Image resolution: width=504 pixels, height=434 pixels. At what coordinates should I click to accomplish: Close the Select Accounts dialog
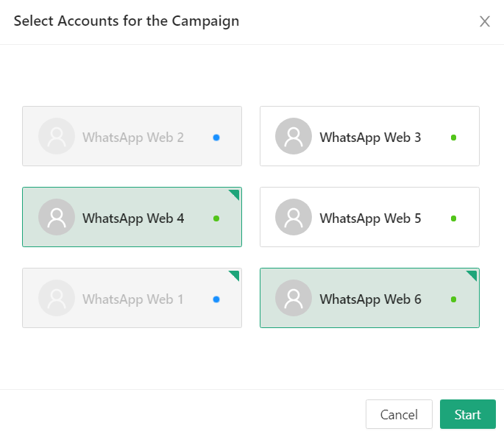485,21
